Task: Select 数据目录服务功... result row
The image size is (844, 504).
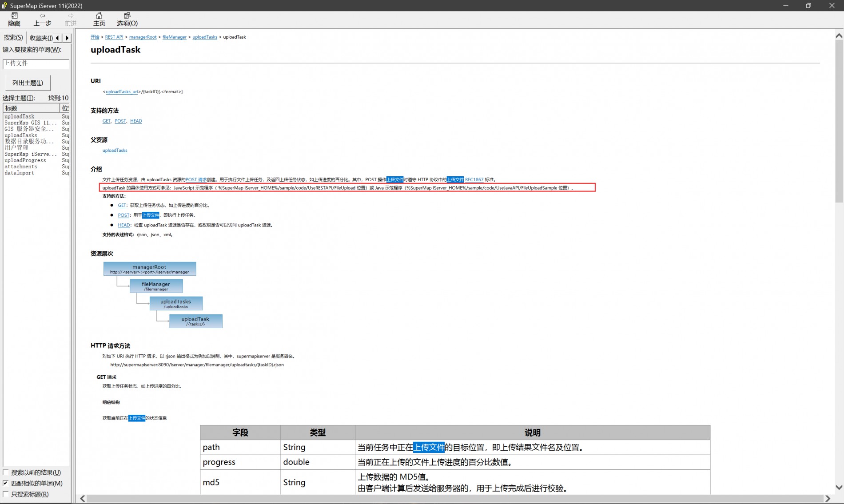Action: tap(36, 141)
